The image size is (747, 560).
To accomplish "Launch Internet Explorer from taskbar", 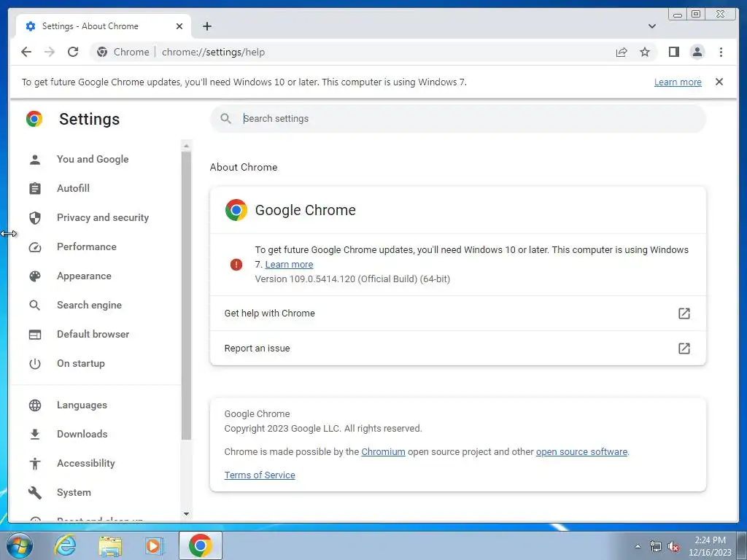I will 64,545.
